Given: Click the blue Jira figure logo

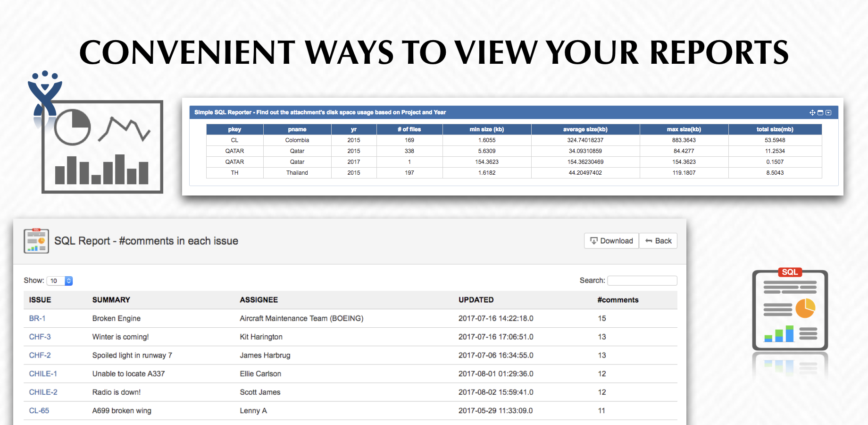Looking at the screenshot, I should (45, 93).
